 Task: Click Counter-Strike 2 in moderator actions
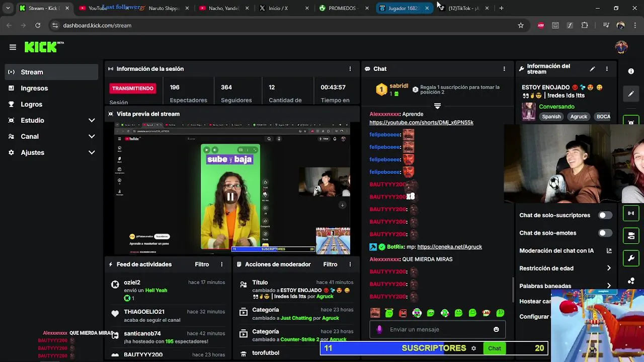[x=300, y=340]
